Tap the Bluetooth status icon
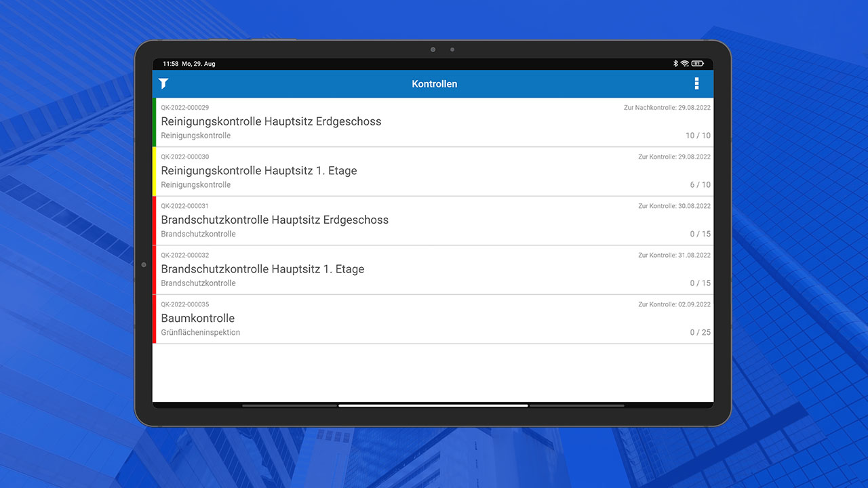This screenshot has height=488, width=868. click(675, 64)
